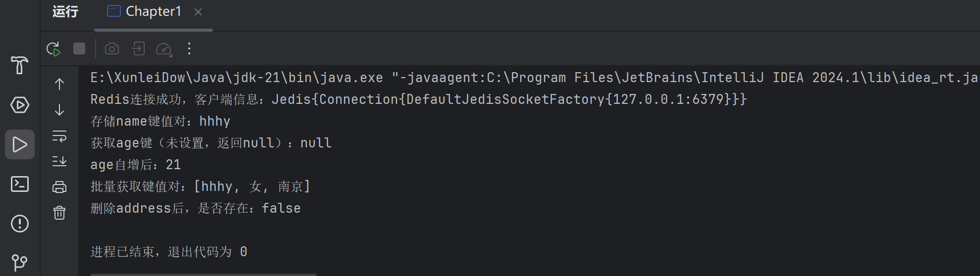
Task: Select the Chapter1 run tab
Action: click(x=144, y=11)
